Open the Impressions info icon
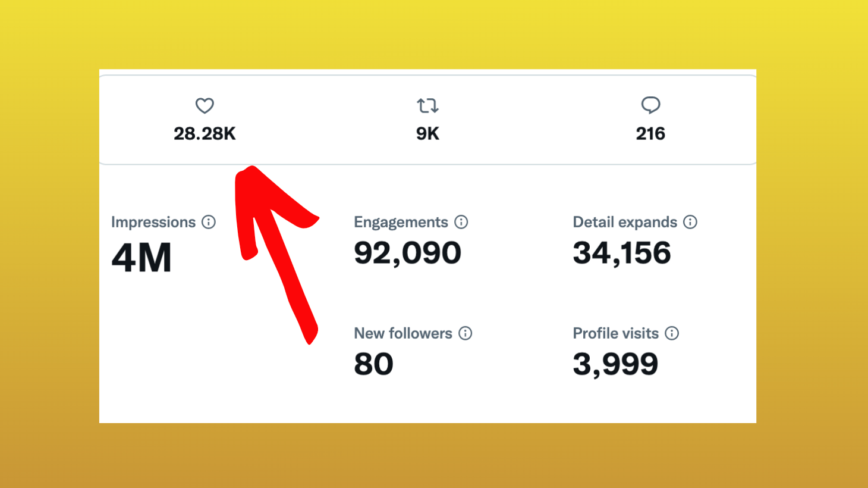868x488 pixels. pyautogui.click(x=209, y=222)
